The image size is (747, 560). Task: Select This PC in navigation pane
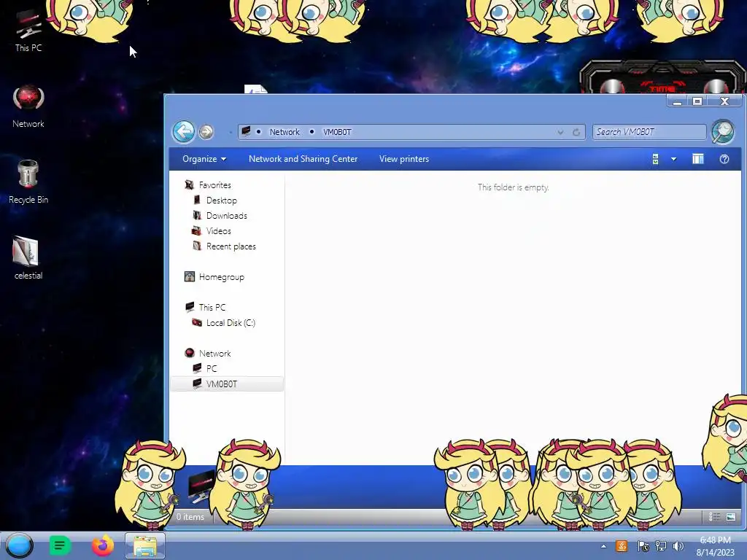(212, 307)
